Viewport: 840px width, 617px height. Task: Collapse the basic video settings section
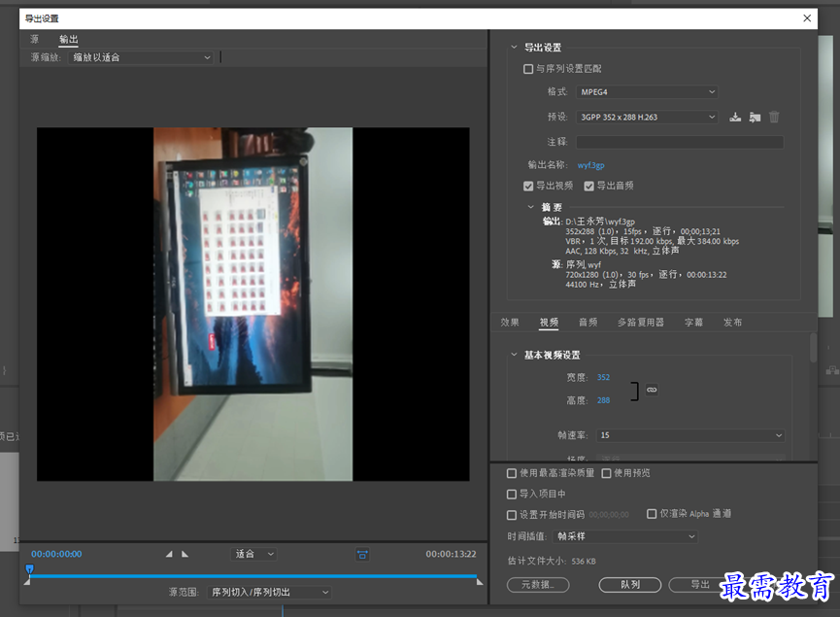pos(514,355)
